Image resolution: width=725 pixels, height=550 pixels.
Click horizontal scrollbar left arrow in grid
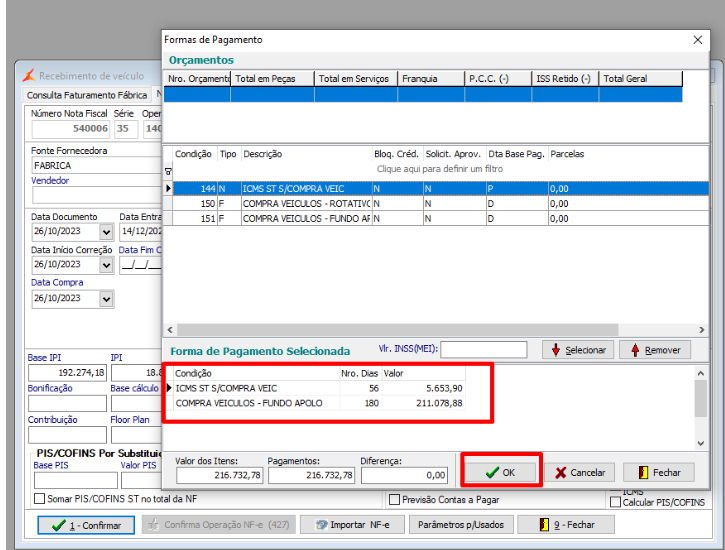point(170,330)
